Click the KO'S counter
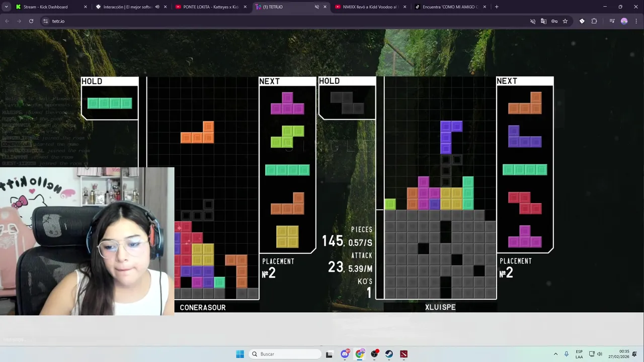644x362 pixels. (365, 288)
